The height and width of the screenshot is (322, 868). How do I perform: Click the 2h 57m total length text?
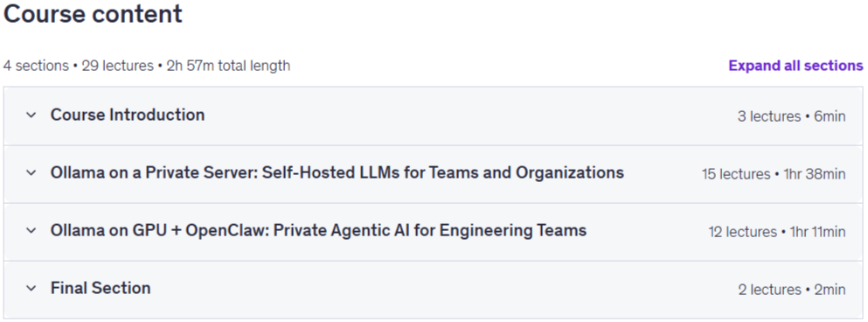228,66
